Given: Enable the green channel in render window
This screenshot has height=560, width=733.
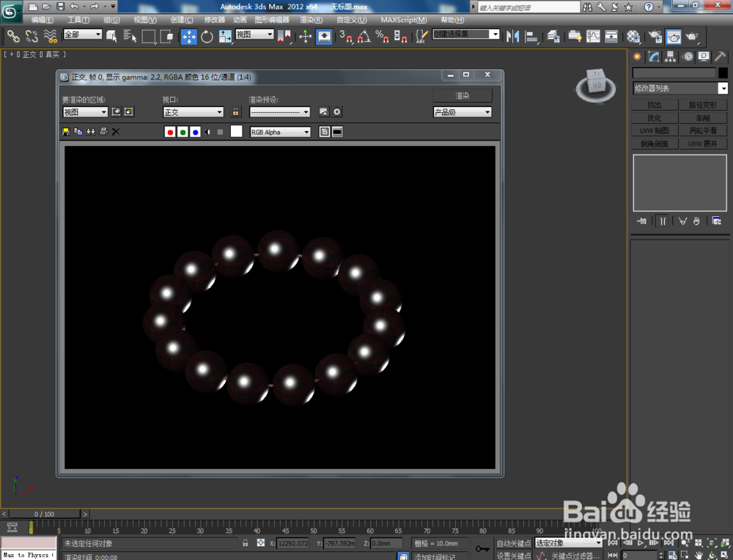Looking at the screenshot, I should pyautogui.click(x=183, y=132).
